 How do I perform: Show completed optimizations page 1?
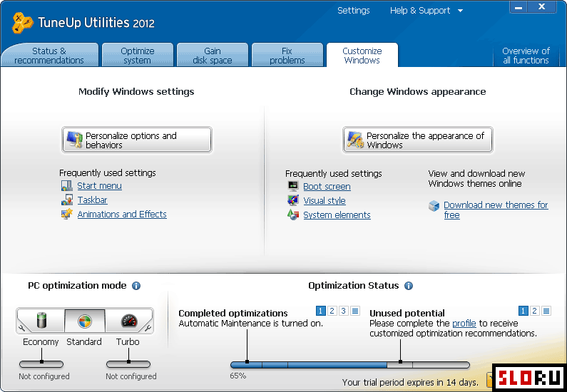[x=320, y=311]
